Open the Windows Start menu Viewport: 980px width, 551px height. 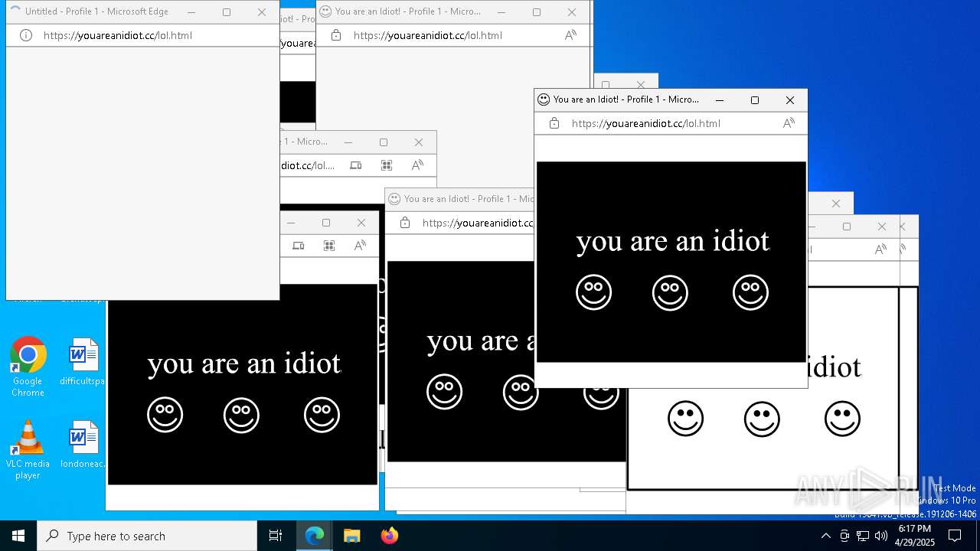18,536
